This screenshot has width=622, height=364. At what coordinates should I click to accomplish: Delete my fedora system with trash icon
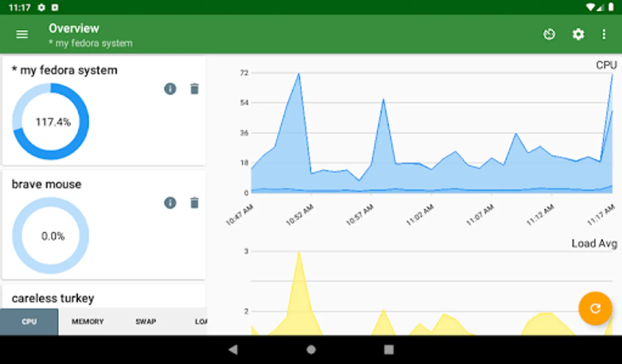pos(194,89)
